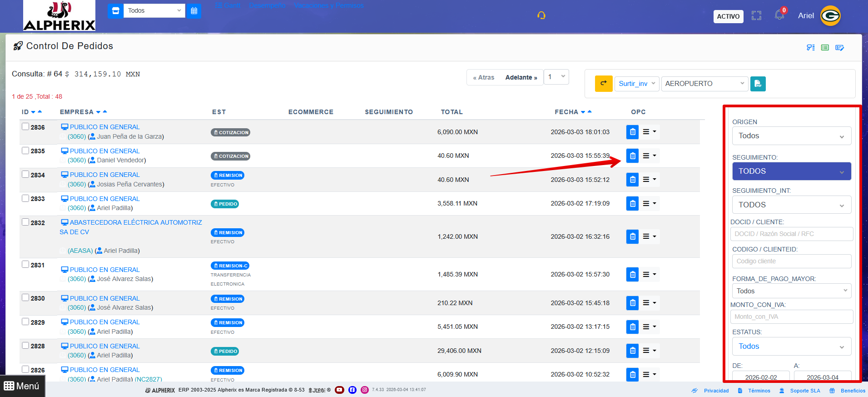This screenshot has height=397, width=868.
Task: Tick the checkbox for order 2833
Action: coord(26,198)
